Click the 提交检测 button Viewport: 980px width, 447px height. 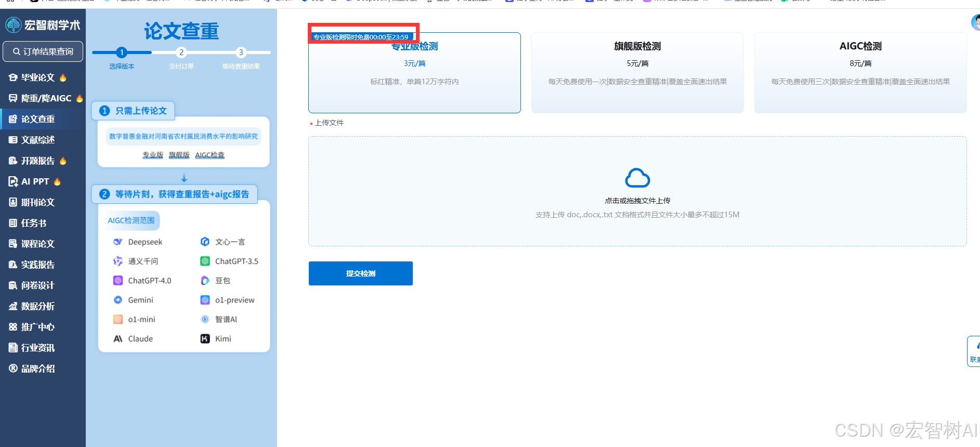[x=361, y=273]
